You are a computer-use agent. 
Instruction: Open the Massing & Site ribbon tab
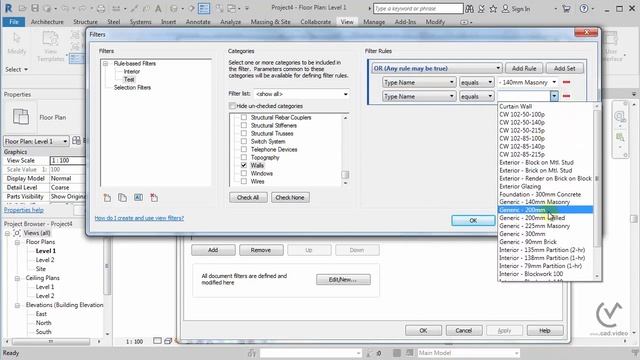click(x=270, y=22)
